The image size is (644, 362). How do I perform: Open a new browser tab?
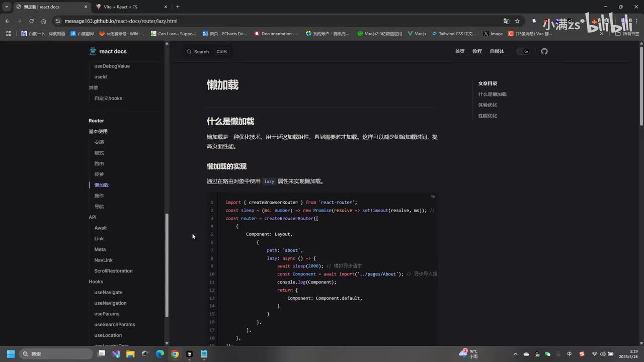pyautogui.click(x=178, y=7)
